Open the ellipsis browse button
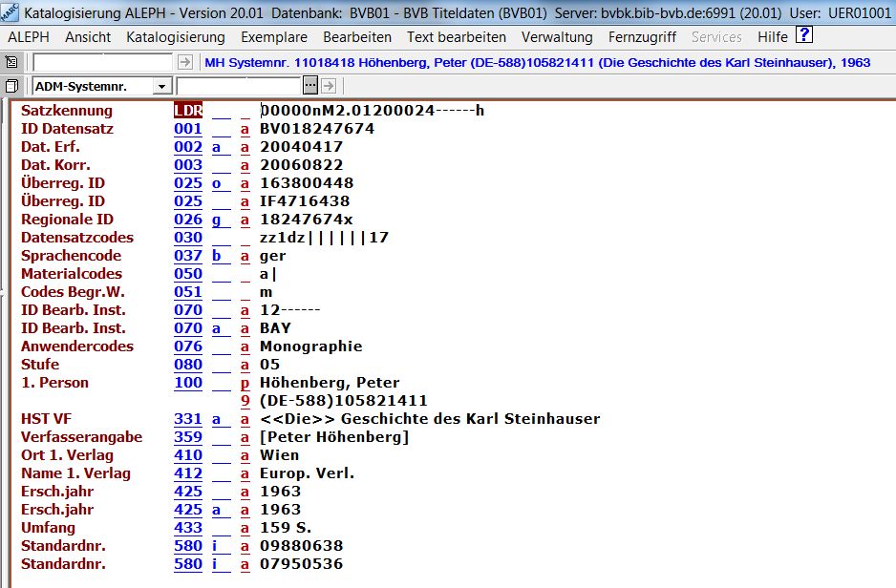The width and height of the screenshot is (896, 588). 310,86
